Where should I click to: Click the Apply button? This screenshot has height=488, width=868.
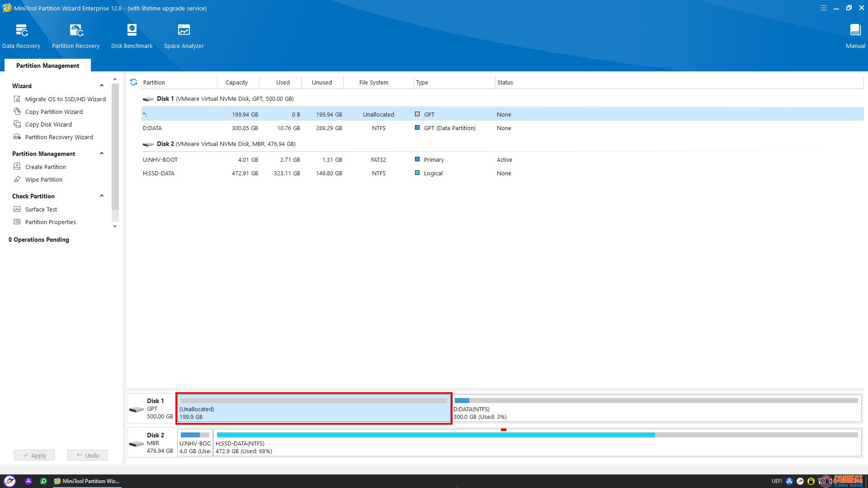coord(34,455)
